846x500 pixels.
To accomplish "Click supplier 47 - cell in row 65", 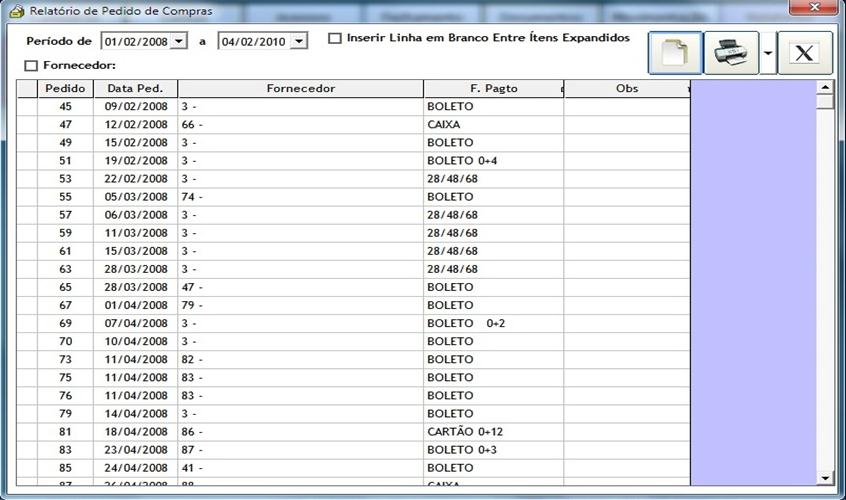I will (301, 287).
